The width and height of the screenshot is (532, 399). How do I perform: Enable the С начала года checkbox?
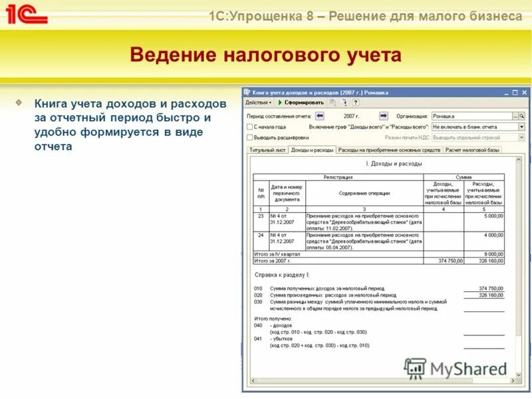coord(248,128)
